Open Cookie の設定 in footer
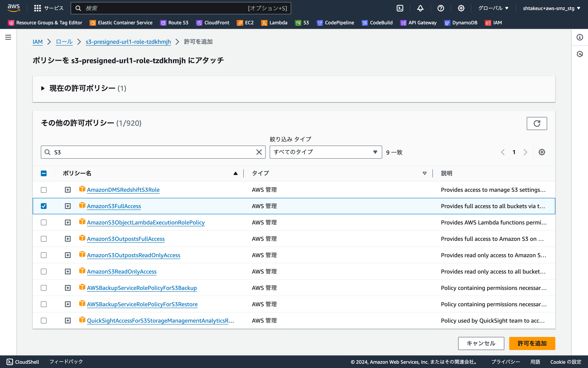Image resolution: width=588 pixels, height=368 pixels. 566,362
